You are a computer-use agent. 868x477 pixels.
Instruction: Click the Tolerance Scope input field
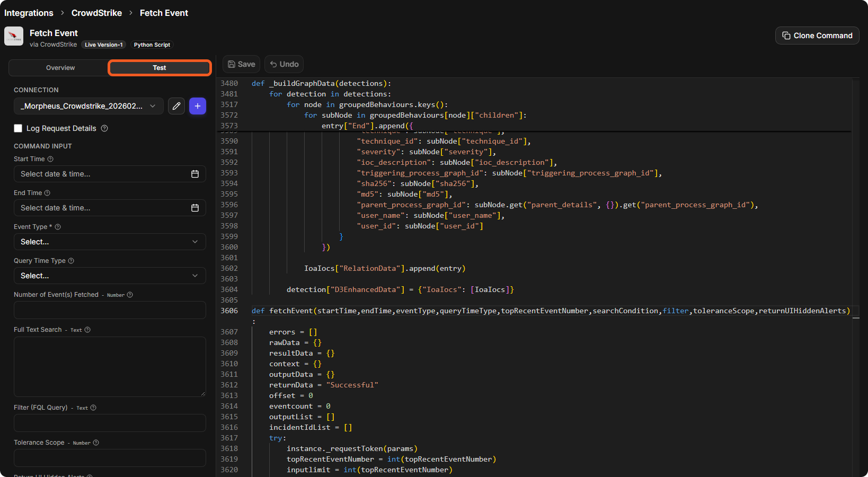click(x=110, y=458)
